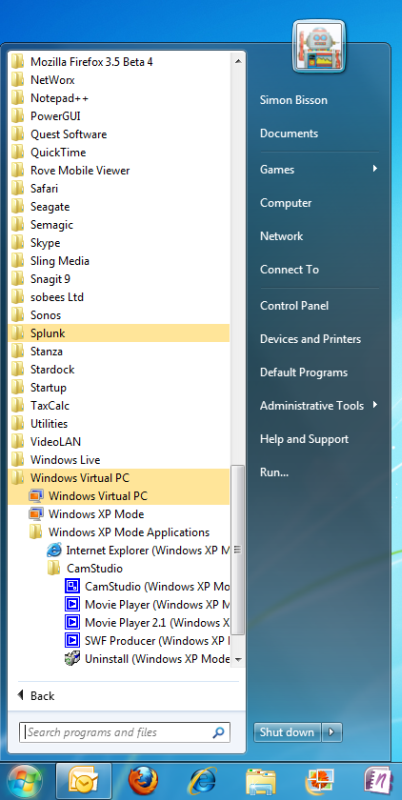Expand the NetWorx folder
402x800 pixels.
[x=119, y=80]
